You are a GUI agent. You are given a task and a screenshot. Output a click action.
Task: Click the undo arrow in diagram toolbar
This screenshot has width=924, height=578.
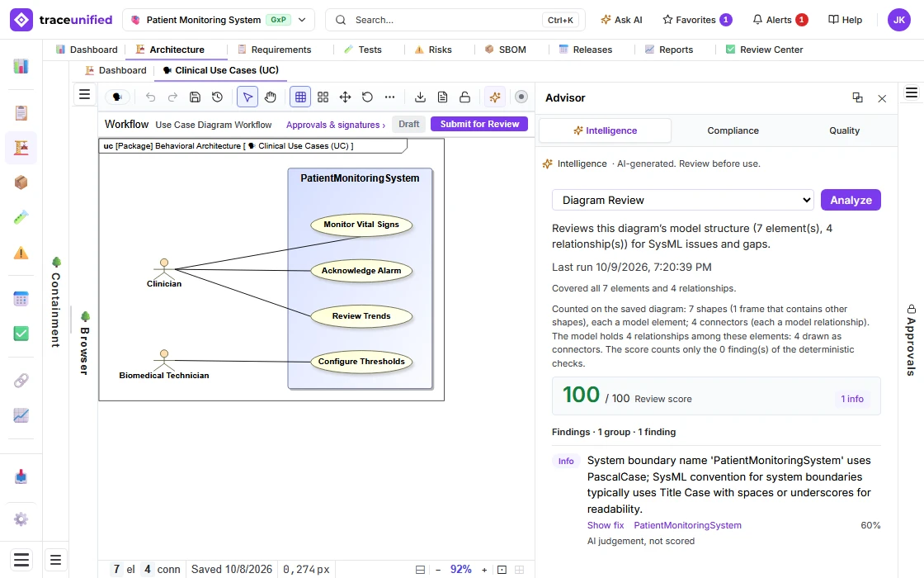pyautogui.click(x=150, y=97)
